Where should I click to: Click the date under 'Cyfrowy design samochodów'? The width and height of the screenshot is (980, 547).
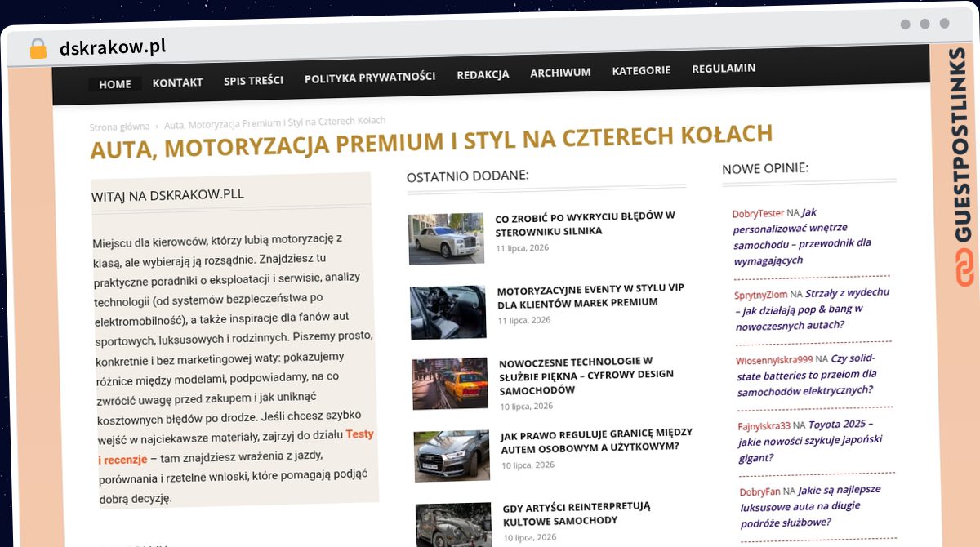(x=527, y=406)
